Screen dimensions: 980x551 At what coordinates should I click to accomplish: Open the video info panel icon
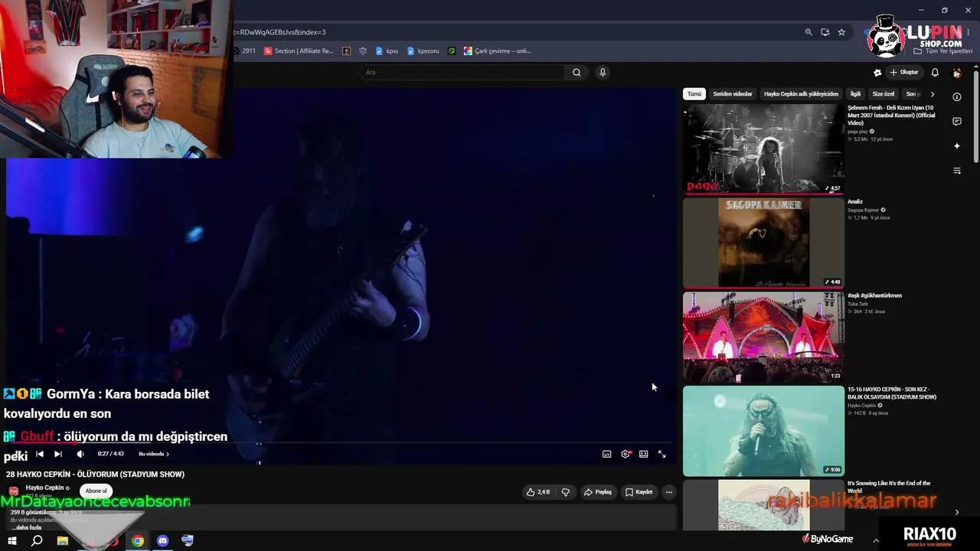[x=957, y=97]
